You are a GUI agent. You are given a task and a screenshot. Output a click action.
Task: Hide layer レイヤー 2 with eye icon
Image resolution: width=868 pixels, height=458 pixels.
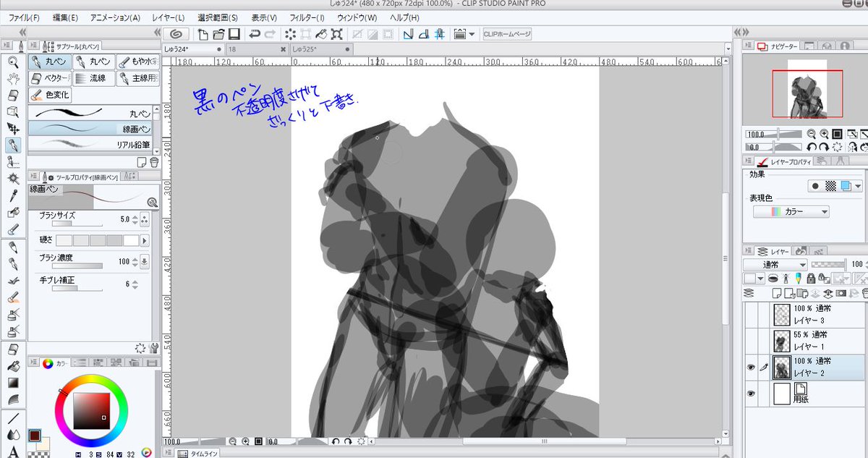[x=751, y=368]
